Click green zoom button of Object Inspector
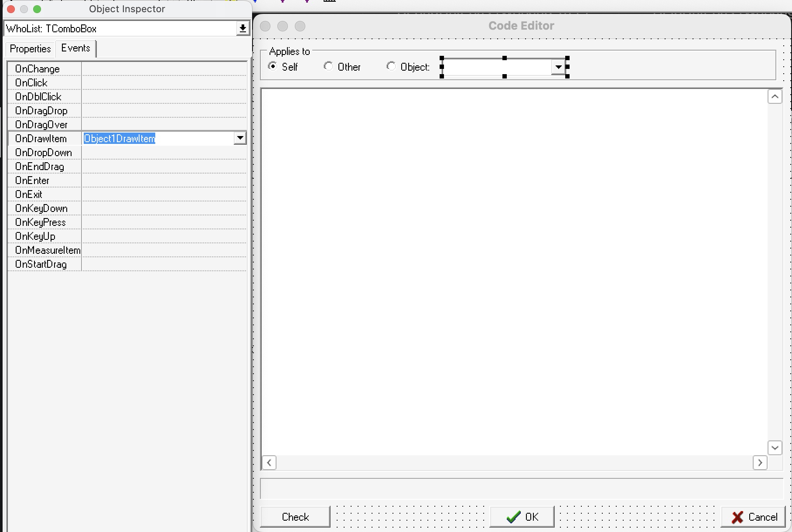 (x=37, y=9)
